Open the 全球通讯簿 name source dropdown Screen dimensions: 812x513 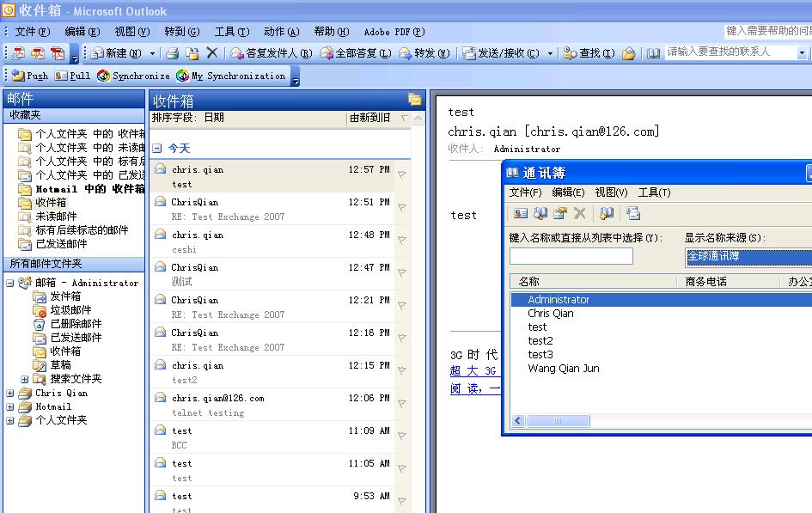pos(748,256)
